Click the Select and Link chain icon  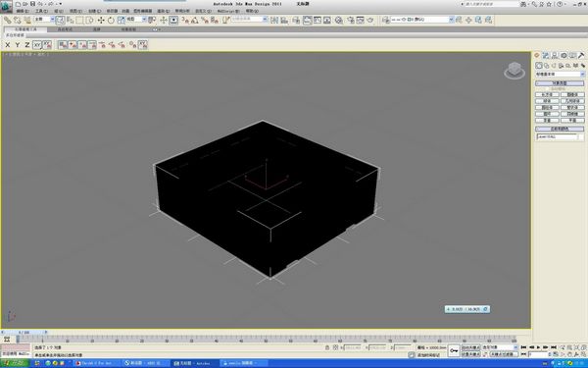(x=8, y=20)
